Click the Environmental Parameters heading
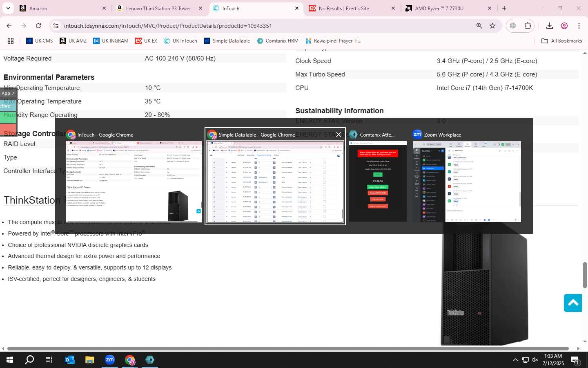The height and width of the screenshot is (368, 588). point(49,77)
